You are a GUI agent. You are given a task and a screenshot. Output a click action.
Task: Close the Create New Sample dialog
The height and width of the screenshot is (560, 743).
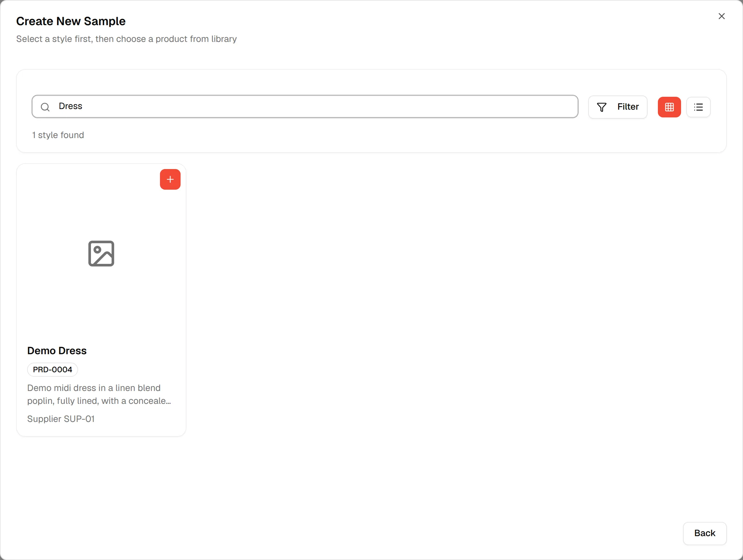click(x=721, y=16)
